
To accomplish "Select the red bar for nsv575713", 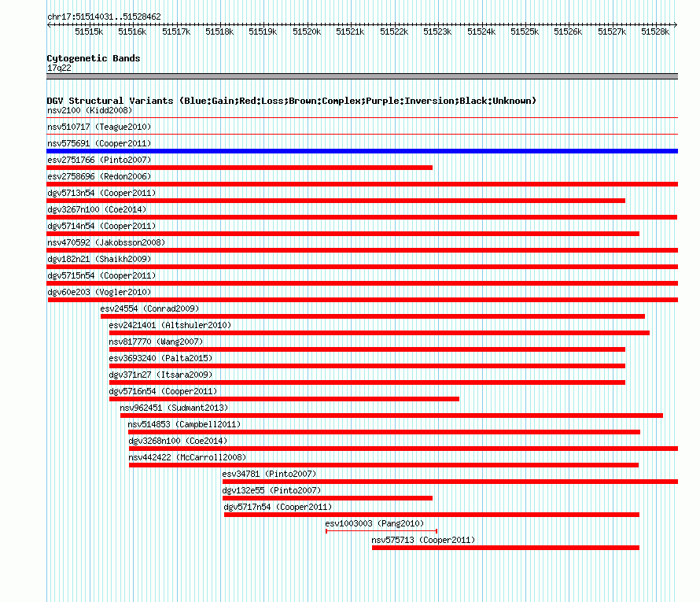I will coord(506,548).
